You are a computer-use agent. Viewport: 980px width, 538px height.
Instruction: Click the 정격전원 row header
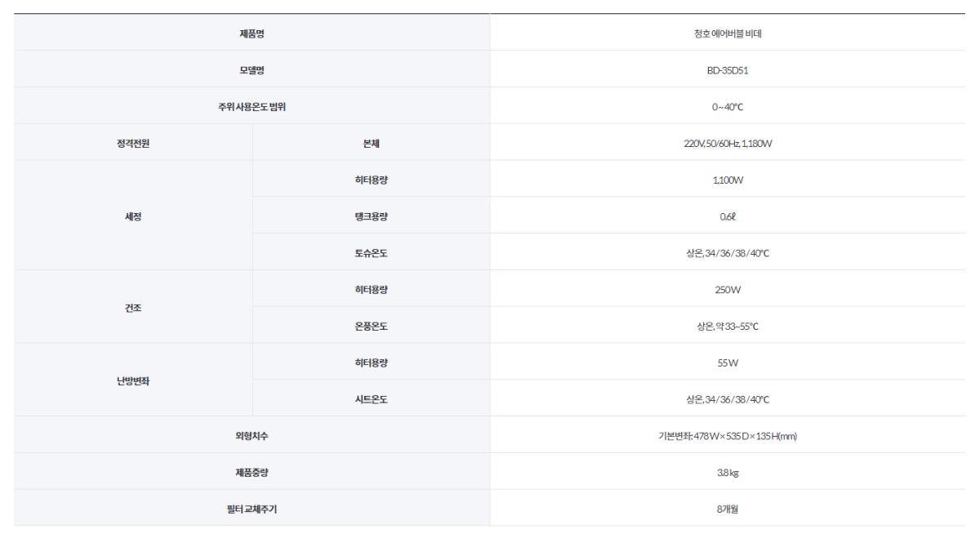coord(133,143)
